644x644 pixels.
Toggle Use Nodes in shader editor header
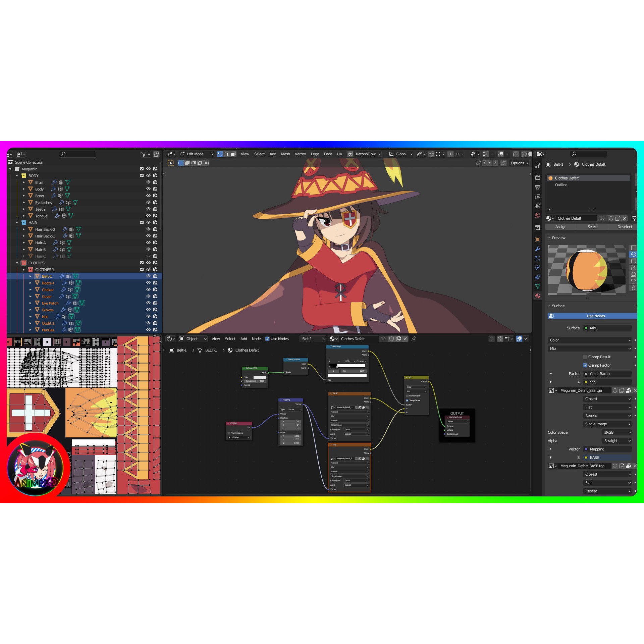[267, 339]
